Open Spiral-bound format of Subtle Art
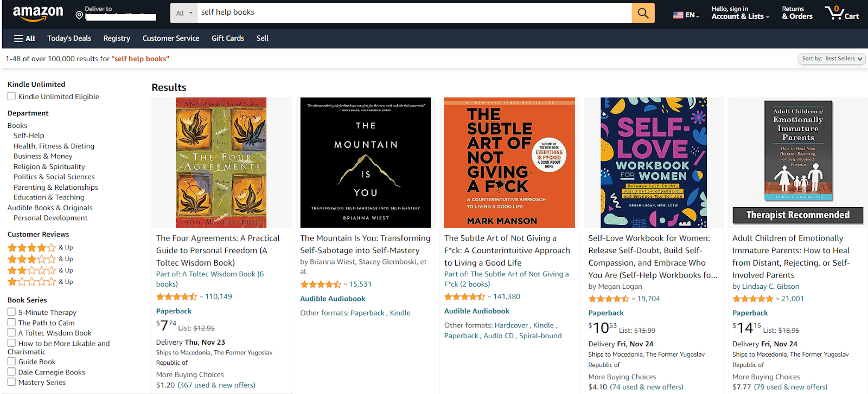868x394 pixels. pos(540,336)
